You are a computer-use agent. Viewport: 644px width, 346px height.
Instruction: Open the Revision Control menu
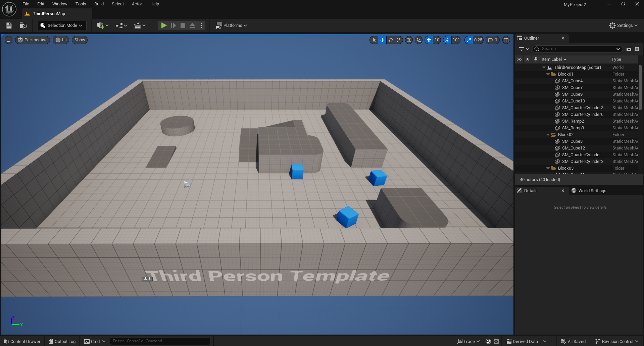(616, 341)
